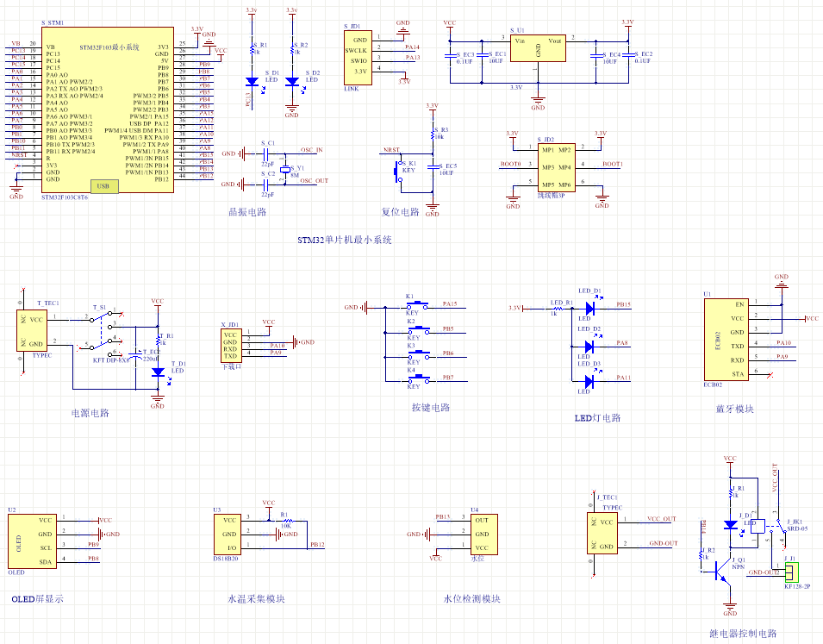Select the S_STM1 STM32F103 chip symbol
Screen dimensions: 823x644
(108, 109)
